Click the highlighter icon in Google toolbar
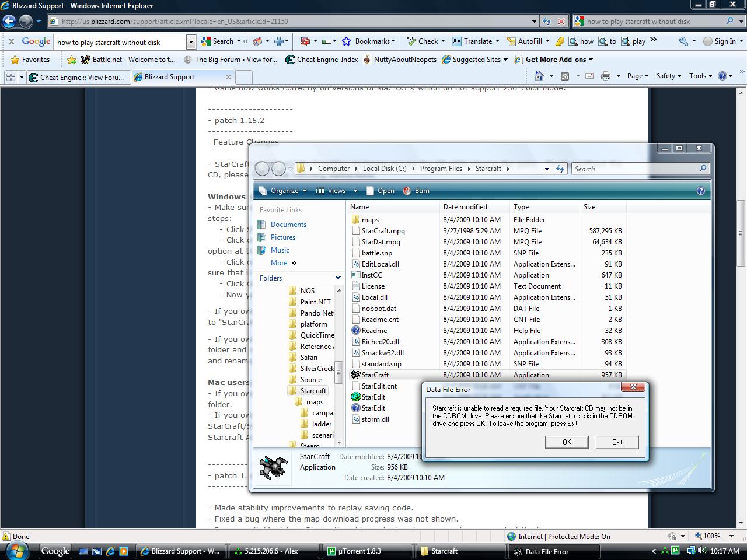The height and width of the screenshot is (560, 747). 560,41
